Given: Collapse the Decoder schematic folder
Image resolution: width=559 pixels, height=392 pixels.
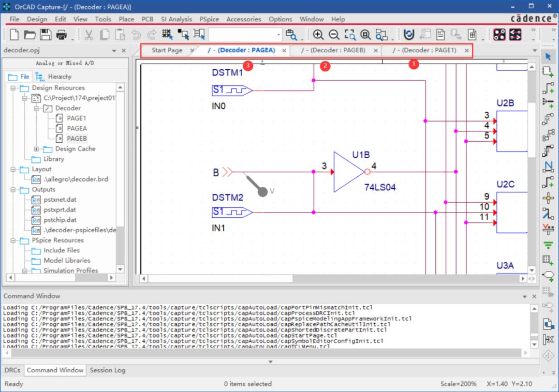Looking at the screenshot, I should click(x=36, y=108).
